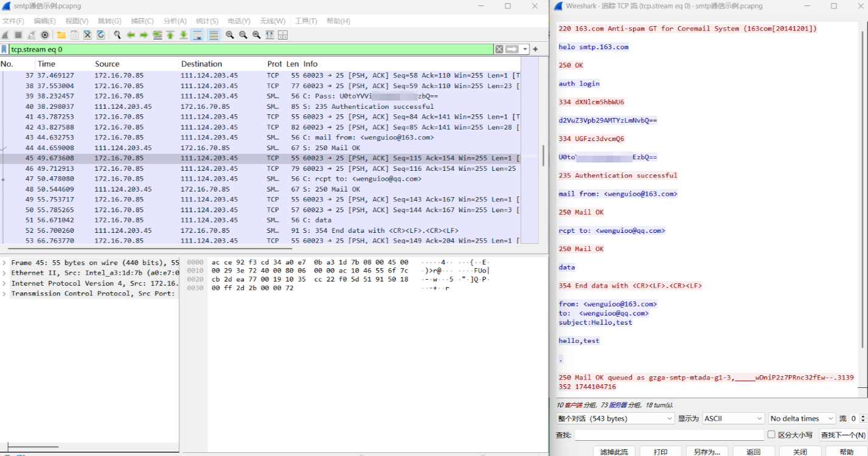Open capture options gear icon

44,35
